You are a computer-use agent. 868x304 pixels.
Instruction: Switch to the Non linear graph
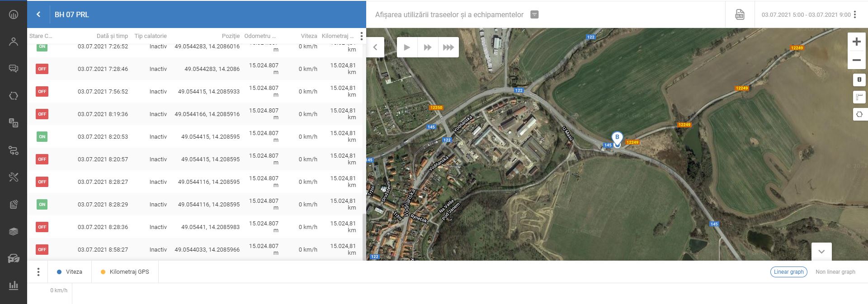[x=835, y=272]
